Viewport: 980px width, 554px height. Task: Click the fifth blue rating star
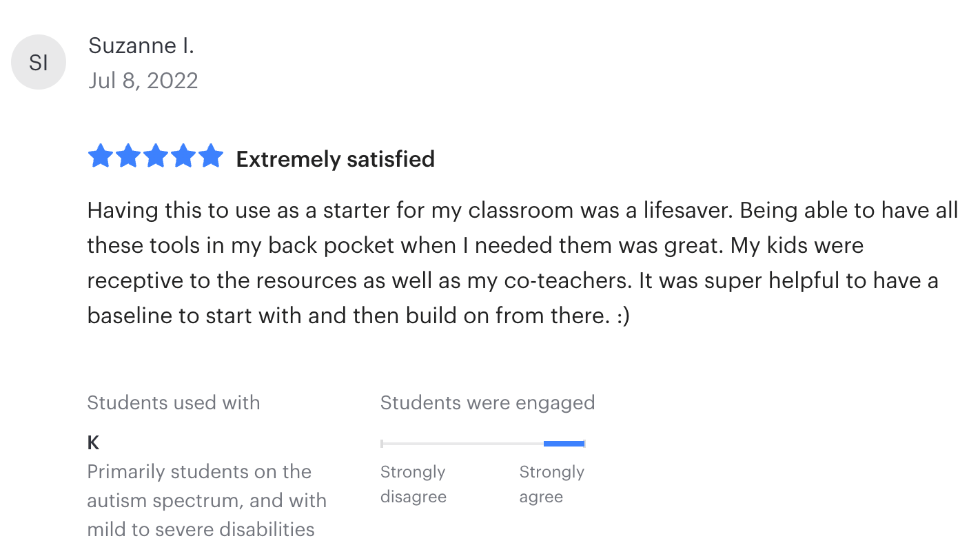pyautogui.click(x=211, y=156)
